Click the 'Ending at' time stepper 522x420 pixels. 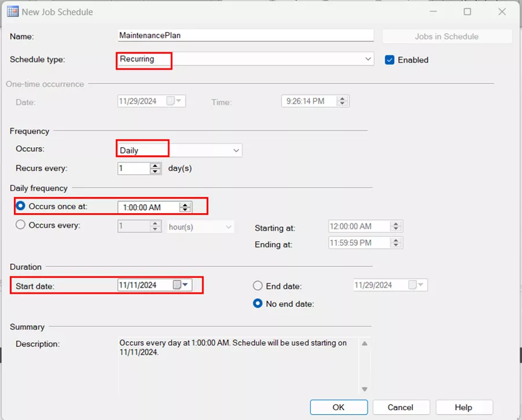point(396,243)
